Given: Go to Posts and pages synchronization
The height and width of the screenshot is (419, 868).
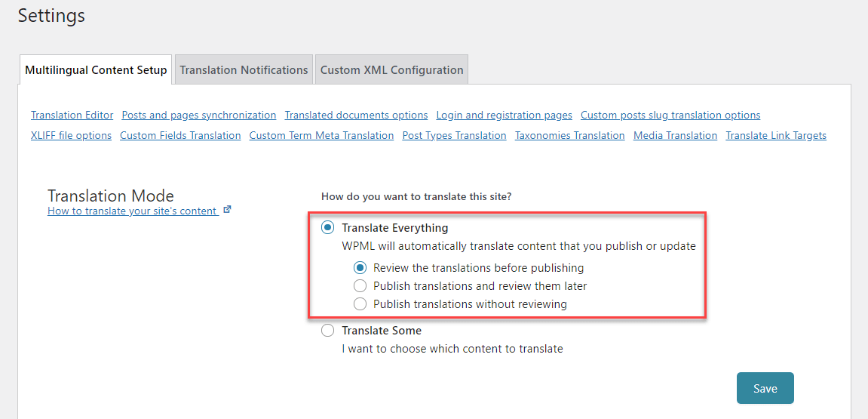Looking at the screenshot, I should tap(199, 116).
